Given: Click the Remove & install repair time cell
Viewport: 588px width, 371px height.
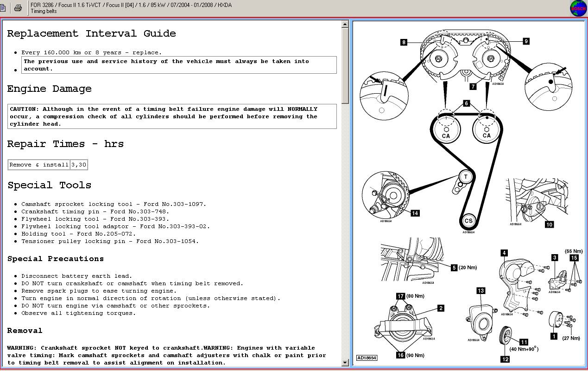Looking at the screenshot, I should tap(39, 165).
